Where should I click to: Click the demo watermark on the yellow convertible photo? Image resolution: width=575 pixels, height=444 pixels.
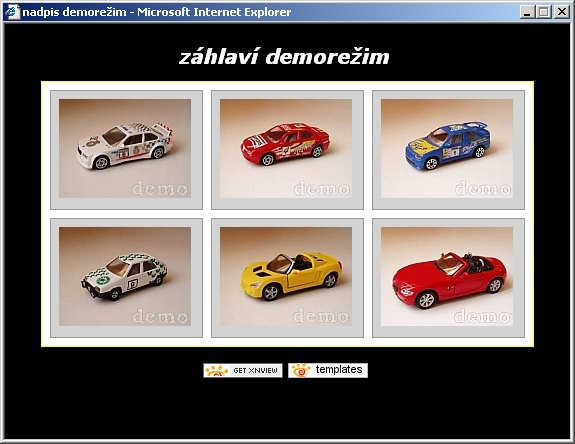pos(322,317)
